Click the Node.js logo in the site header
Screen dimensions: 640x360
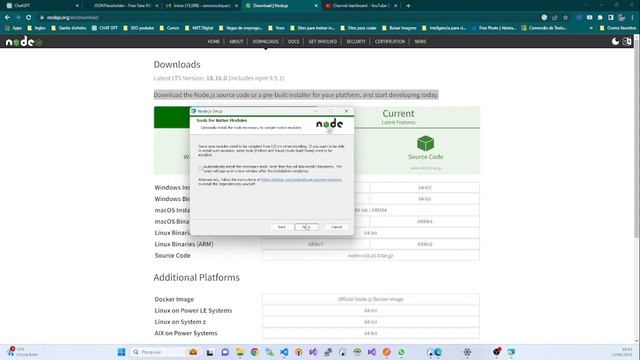tap(23, 41)
